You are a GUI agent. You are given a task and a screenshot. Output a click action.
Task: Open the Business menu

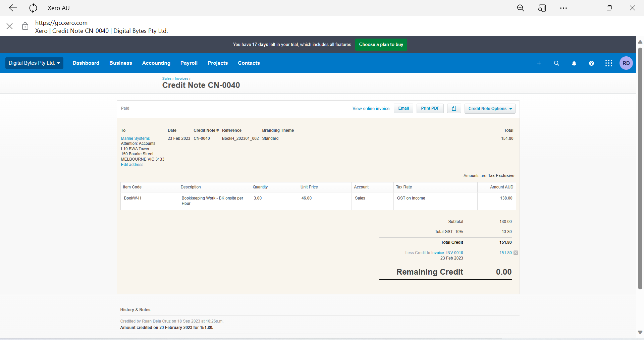[121, 63]
